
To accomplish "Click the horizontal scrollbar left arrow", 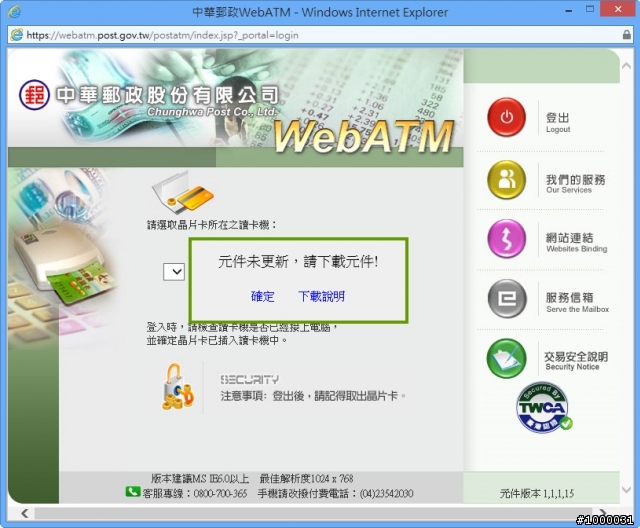I will coord(25,513).
